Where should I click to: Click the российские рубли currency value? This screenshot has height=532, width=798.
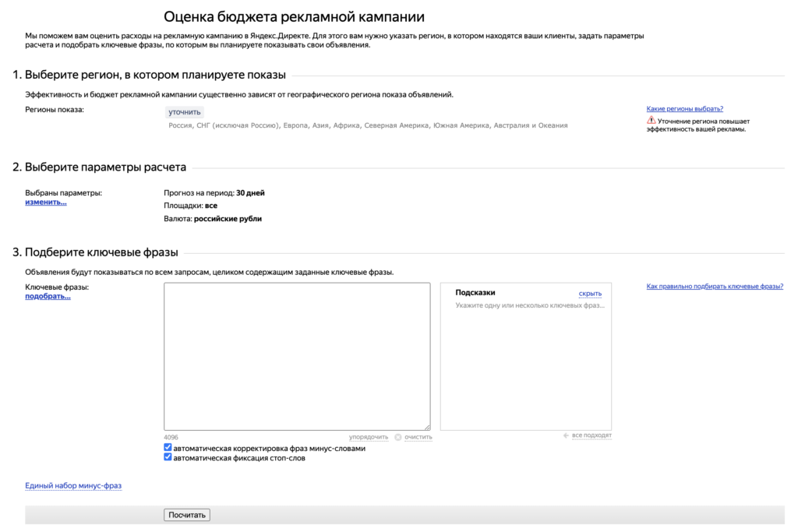tap(228, 219)
